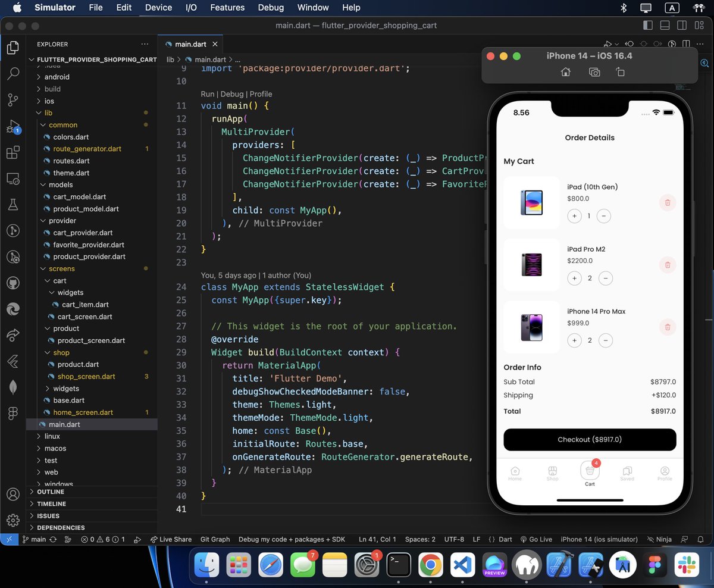
Task: Open the Testing flask view
Action: click(12, 205)
